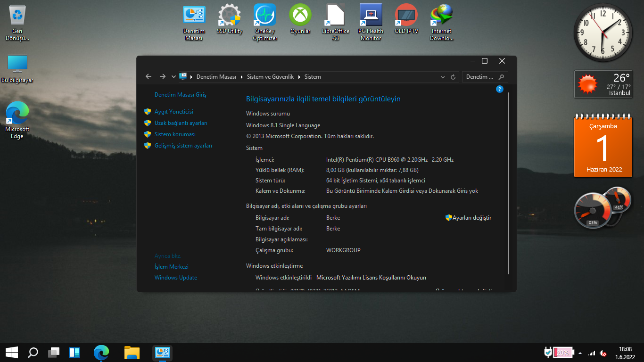
Task: Click the System window vertical scrollbar
Action: 509,184
